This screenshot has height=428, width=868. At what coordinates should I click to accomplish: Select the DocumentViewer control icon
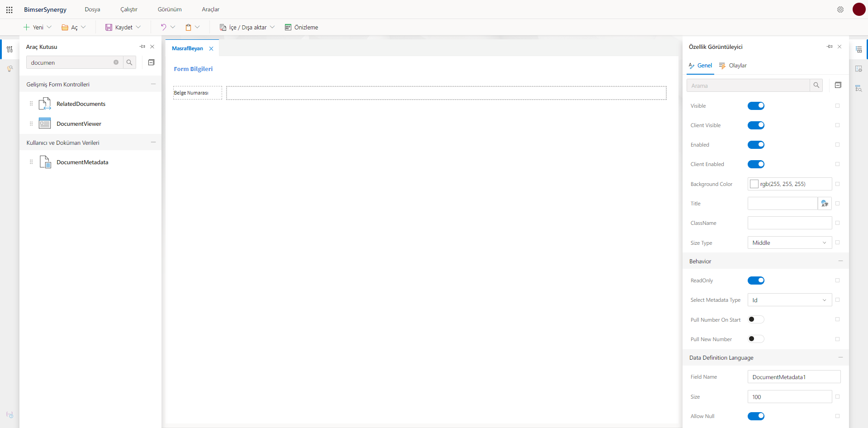(45, 124)
